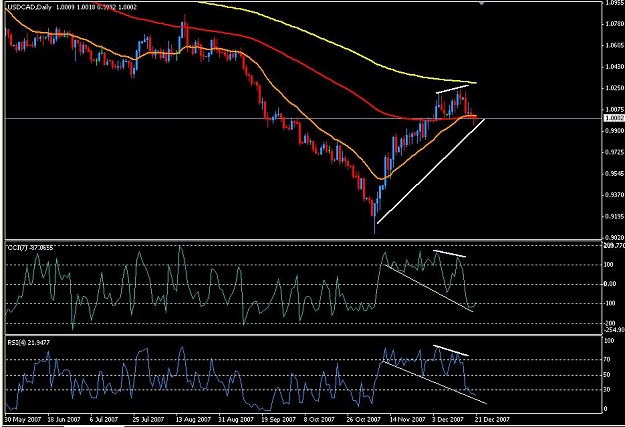
Task: Select the current price tag 1.0002
Action: 614,118
